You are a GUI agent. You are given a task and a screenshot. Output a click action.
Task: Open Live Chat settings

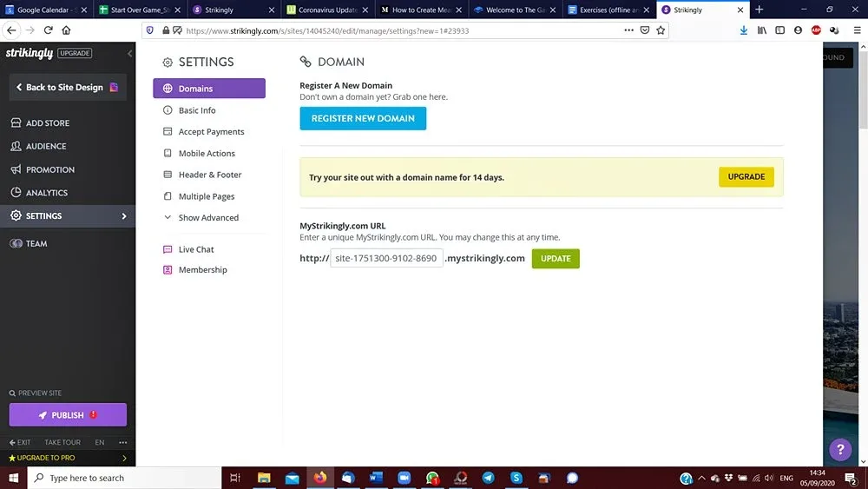point(196,250)
